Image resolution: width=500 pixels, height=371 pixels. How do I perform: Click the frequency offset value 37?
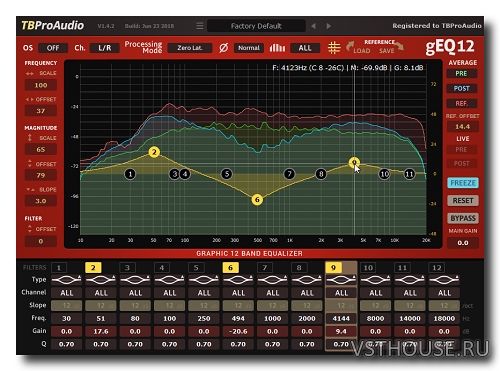(41, 111)
